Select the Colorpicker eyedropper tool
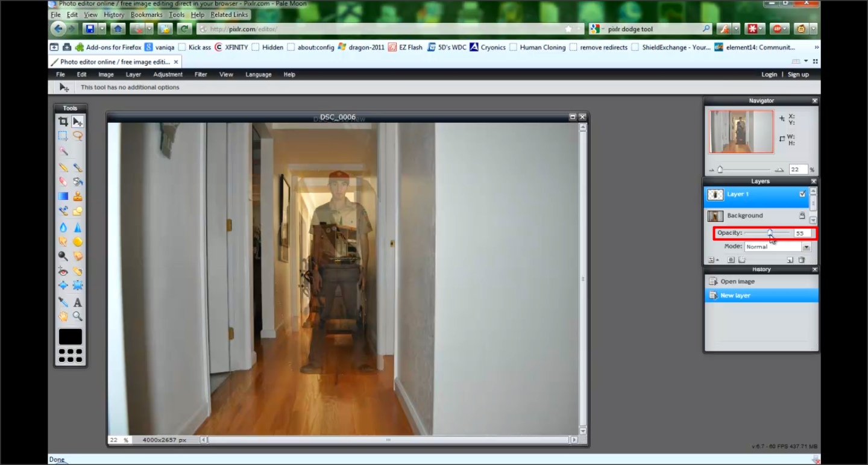The width and height of the screenshot is (868, 465). (63, 302)
